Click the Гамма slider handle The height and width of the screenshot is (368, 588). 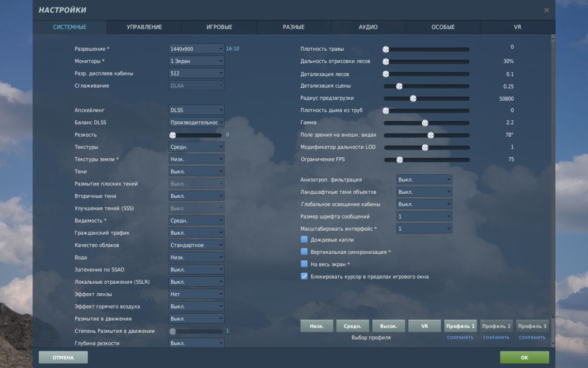425,123
